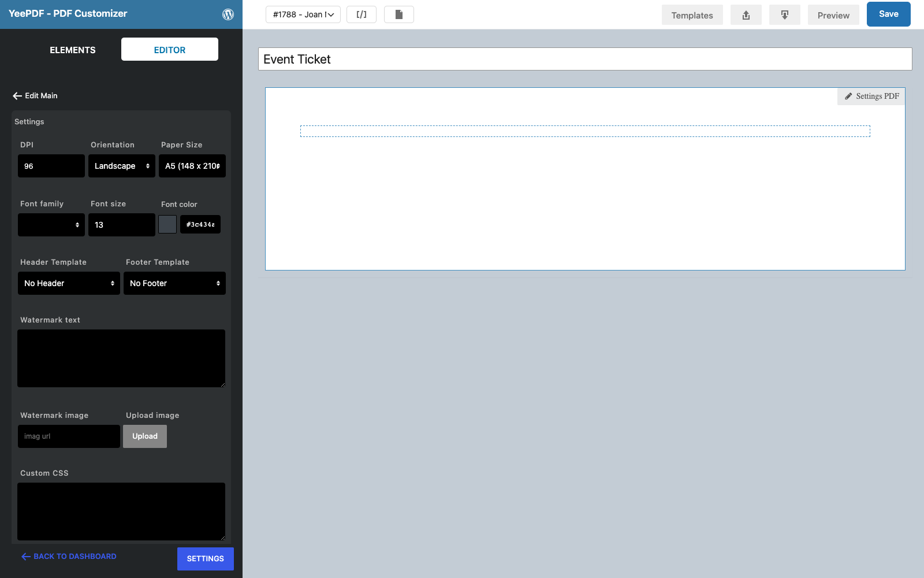The height and width of the screenshot is (578, 924).
Task: Open the font color swatch picker
Action: click(167, 224)
